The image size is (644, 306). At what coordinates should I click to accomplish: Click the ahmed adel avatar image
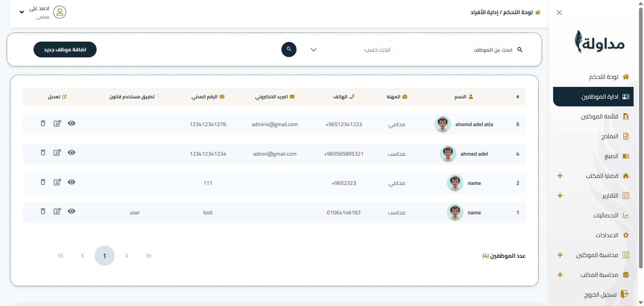tap(448, 154)
